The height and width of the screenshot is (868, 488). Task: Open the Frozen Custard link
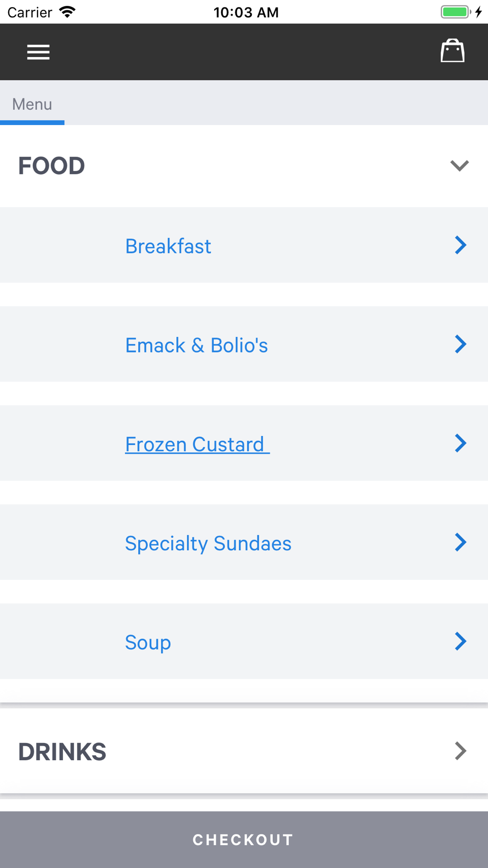(x=197, y=444)
